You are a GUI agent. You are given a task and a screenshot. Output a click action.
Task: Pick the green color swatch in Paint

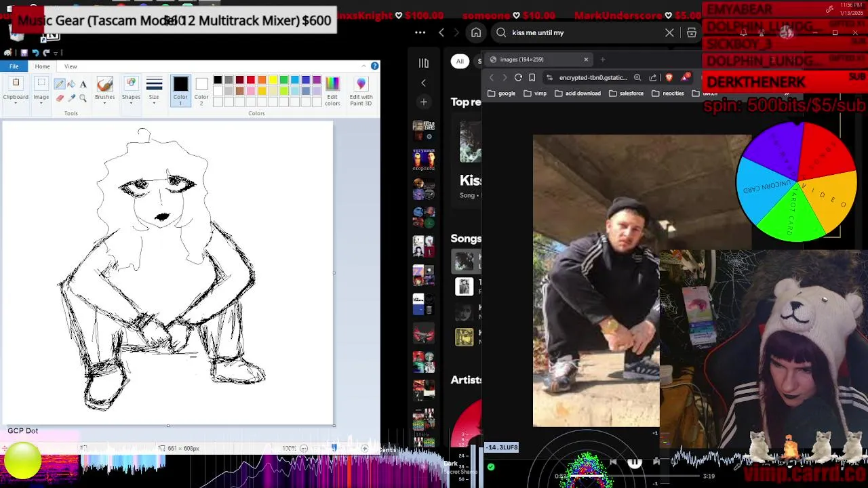(x=283, y=80)
